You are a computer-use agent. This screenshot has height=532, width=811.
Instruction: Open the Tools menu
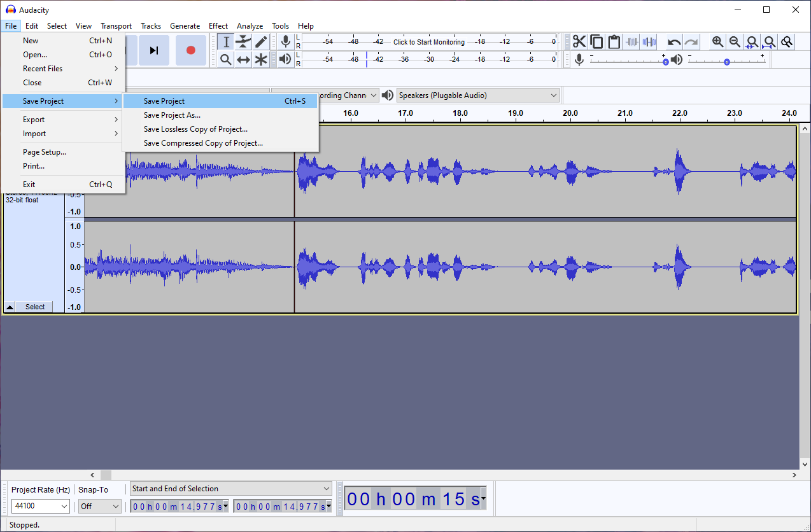point(281,26)
